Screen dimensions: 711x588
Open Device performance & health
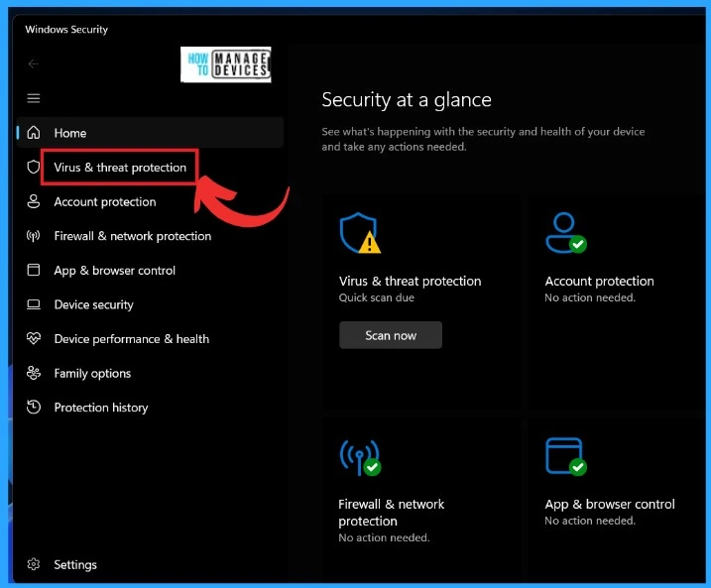pos(132,339)
